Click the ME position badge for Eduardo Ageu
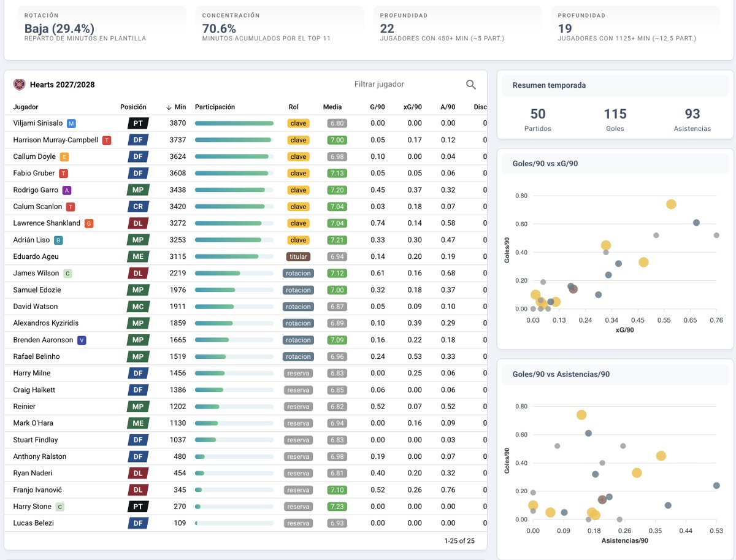Screen dimensions: 736x560 coord(138,256)
